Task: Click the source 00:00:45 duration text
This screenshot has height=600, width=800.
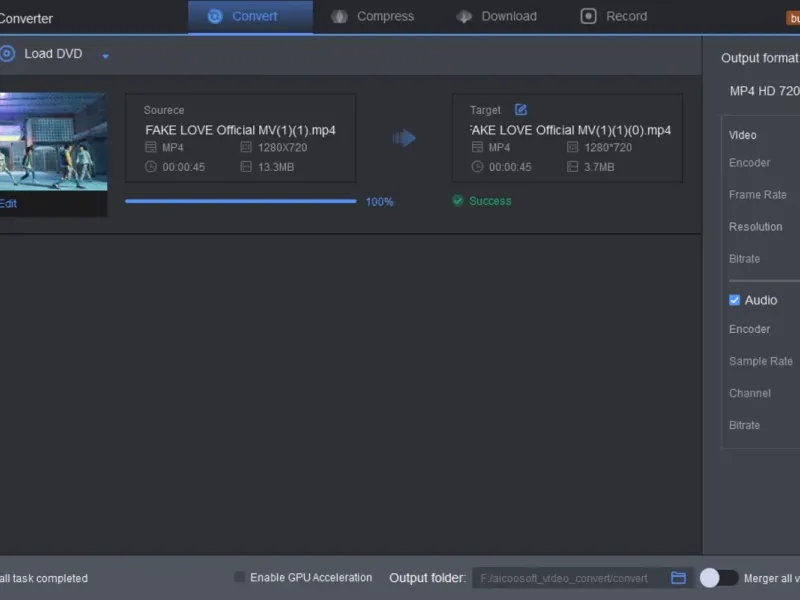Action: click(x=184, y=167)
